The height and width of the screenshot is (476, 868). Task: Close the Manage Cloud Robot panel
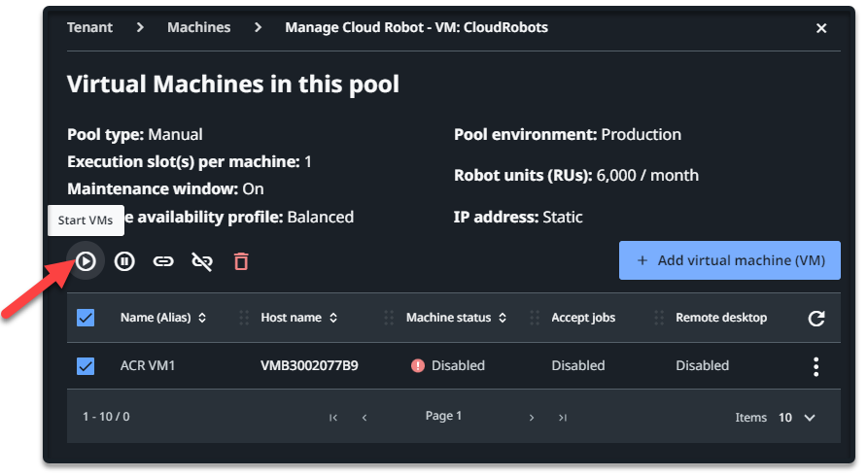[x=821, y=28]
